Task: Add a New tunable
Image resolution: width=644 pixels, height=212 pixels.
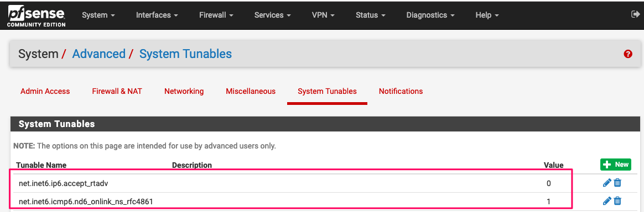Action: pos(616,165)
